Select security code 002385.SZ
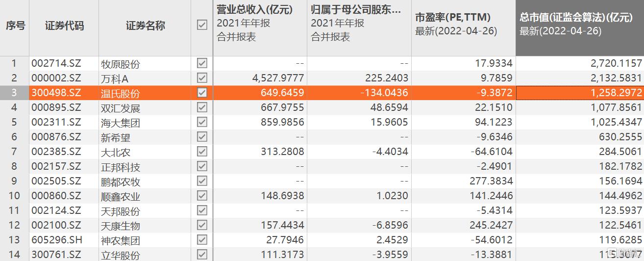This screenshot has height=261, width=644. [x=56, y=152]
